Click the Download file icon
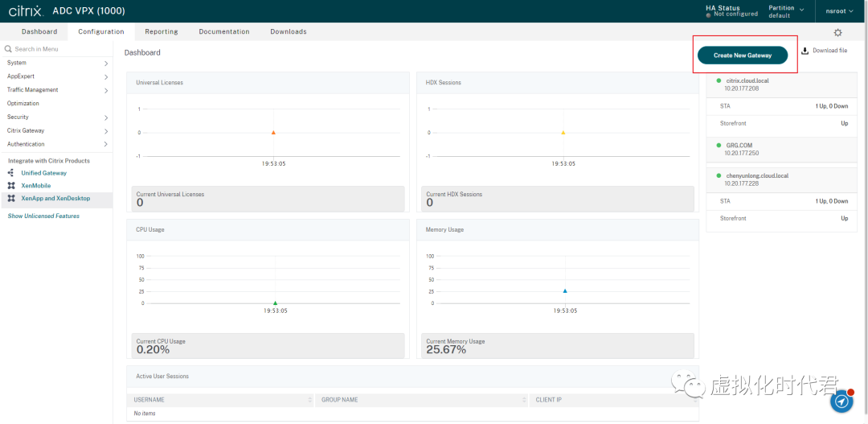Image resolution: width=868 pixels, height=424 pixels. point(805,51)
